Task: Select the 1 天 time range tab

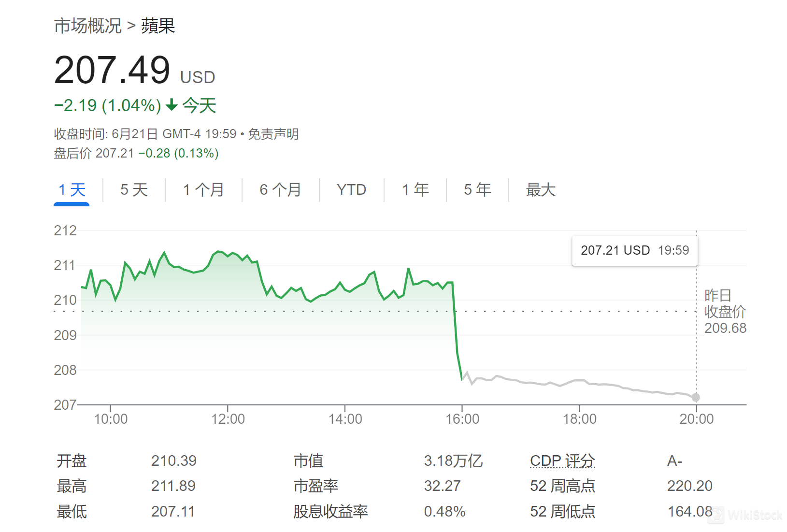Action: pos(72,190)
